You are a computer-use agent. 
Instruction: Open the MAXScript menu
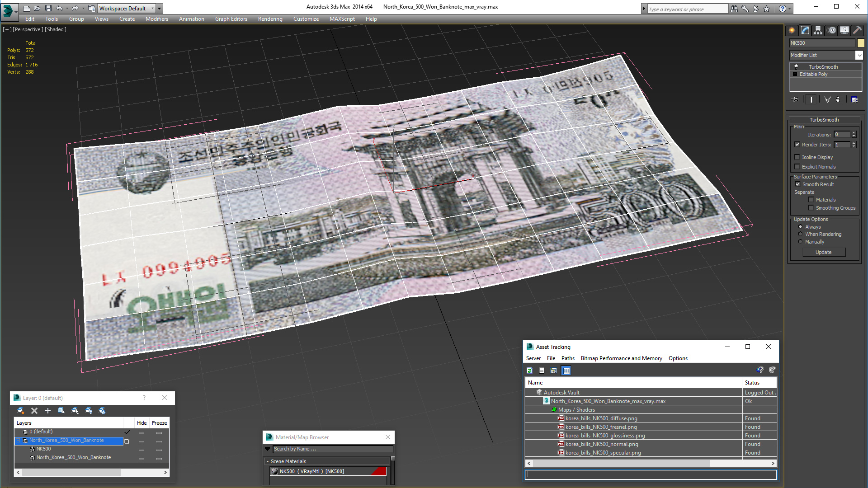342,19
